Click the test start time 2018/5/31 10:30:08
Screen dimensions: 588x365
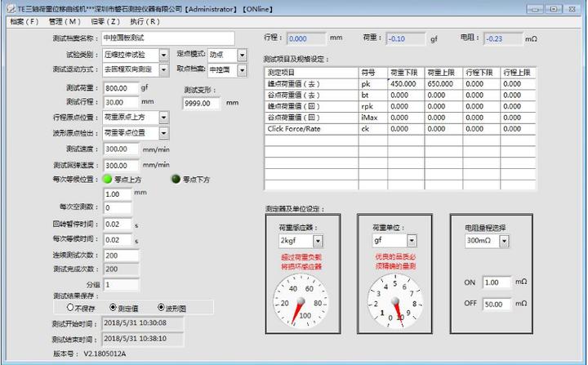click(142, 323)
